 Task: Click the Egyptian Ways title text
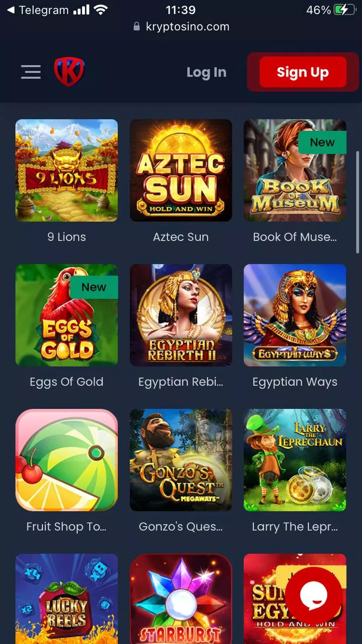point(295,382)
